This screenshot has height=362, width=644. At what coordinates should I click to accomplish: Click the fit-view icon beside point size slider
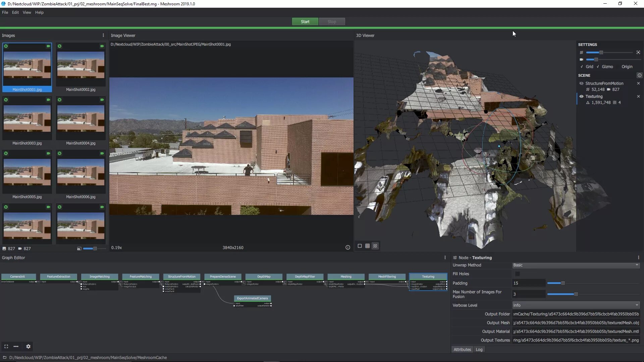click(x=638, y=53)
